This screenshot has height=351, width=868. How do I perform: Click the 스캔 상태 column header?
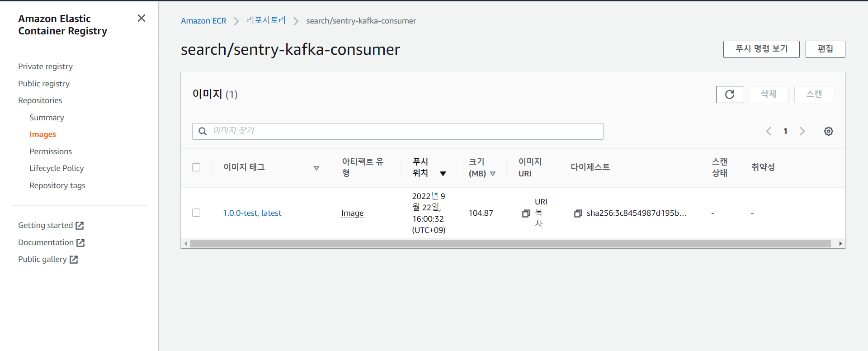click(720, 167)
